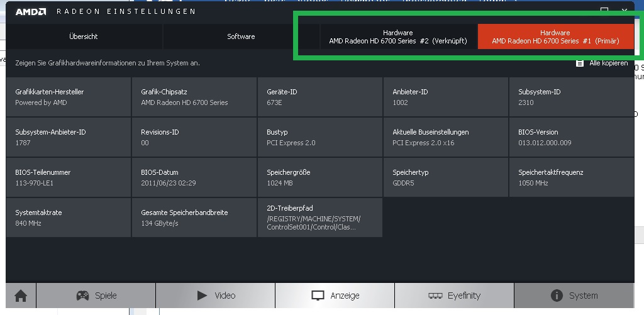Close the Radeon Einstellungen window

click(625, 10)
